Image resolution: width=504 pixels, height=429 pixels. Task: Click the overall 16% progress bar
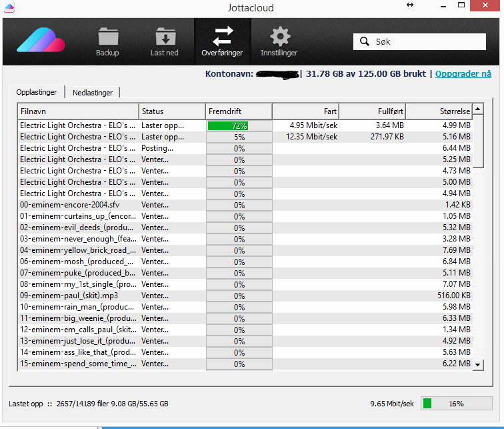coord(457,404)
